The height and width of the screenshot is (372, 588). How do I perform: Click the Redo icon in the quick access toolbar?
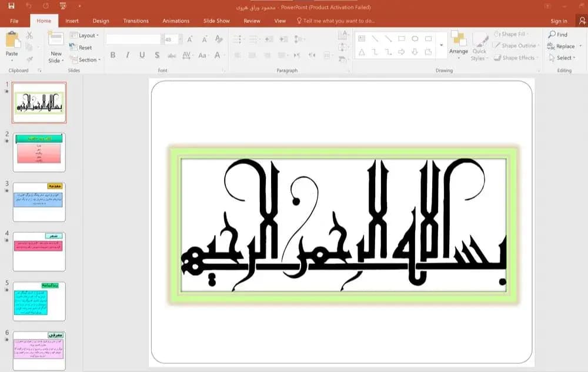(x=46, y=6)
